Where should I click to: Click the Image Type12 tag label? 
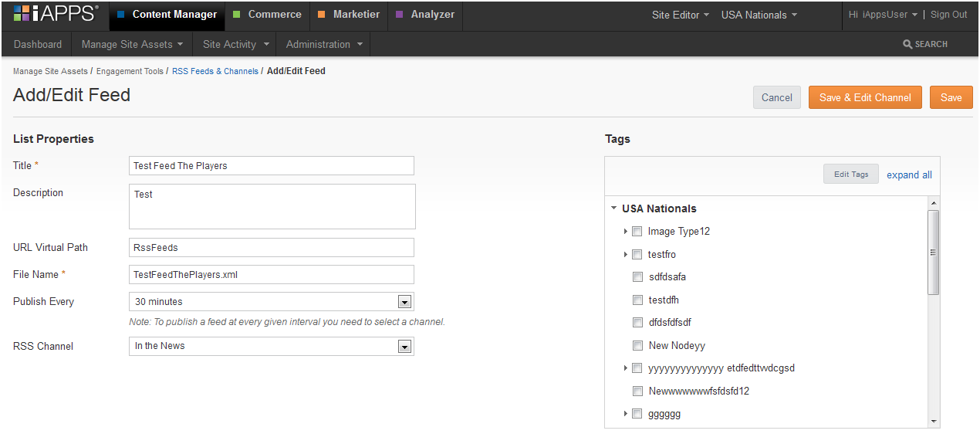click(679, 231)
